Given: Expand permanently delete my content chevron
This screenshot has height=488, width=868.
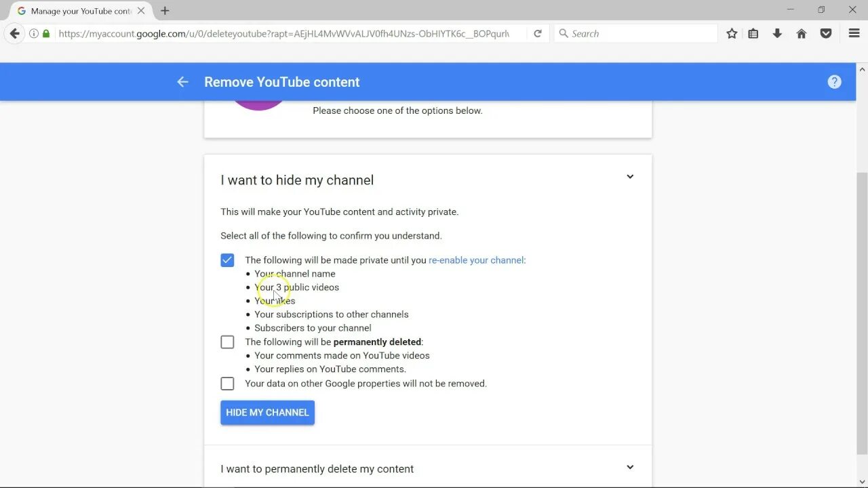Looking at the screenshot, I should (x=630, y=467).
